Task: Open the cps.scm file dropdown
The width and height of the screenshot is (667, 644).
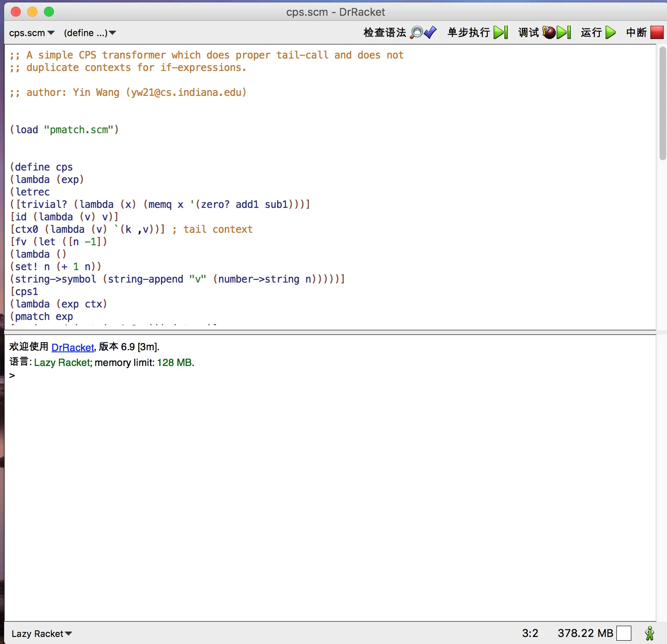Action: click(32, 33)
